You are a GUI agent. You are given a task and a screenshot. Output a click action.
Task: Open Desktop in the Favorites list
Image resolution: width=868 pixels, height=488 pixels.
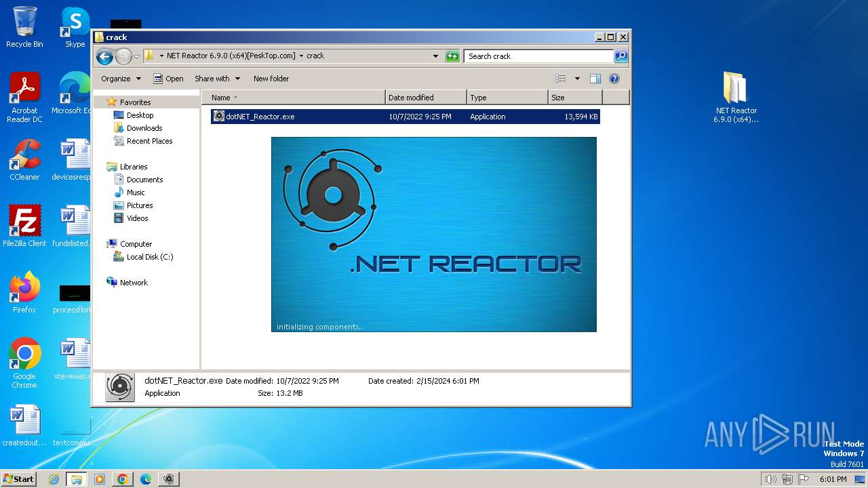click(x=140, y=115)
